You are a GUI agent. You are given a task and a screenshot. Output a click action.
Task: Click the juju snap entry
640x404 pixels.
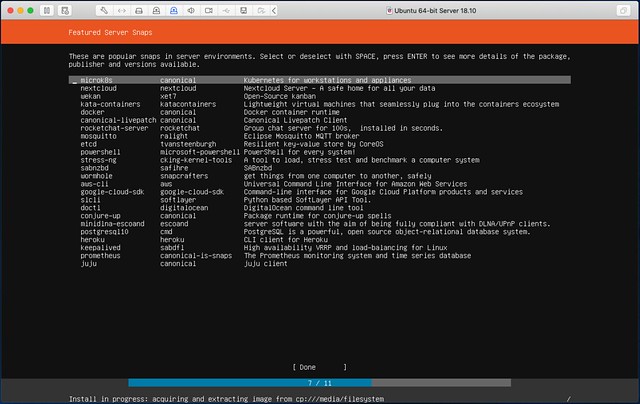click(320, 264)
